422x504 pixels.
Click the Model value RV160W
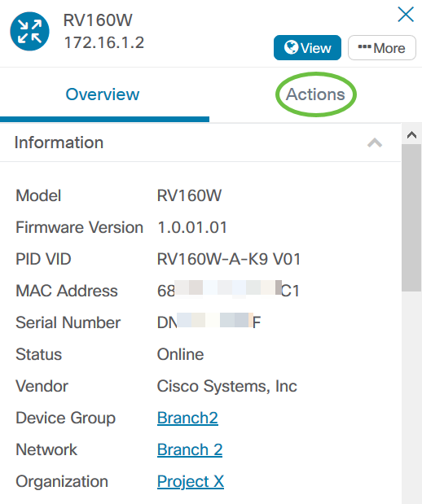coord(189,195)
